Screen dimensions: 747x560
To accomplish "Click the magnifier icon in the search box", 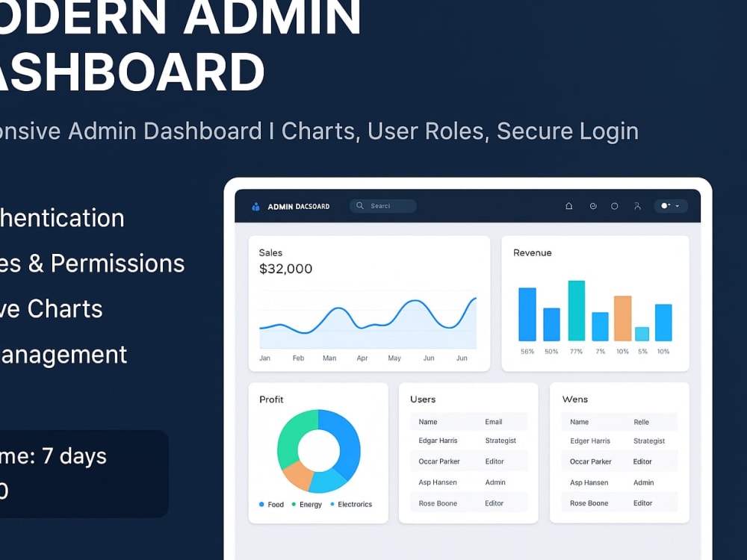I will point(360,206).
